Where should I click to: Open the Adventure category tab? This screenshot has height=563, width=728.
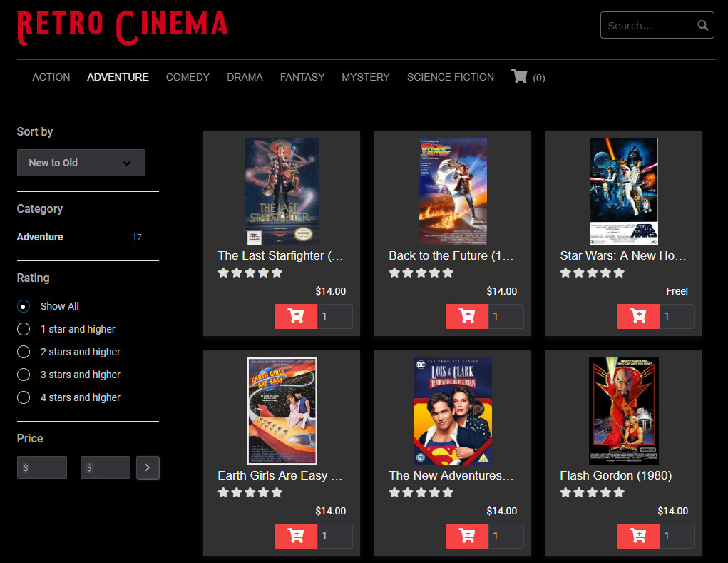click(x=118, y=77)
